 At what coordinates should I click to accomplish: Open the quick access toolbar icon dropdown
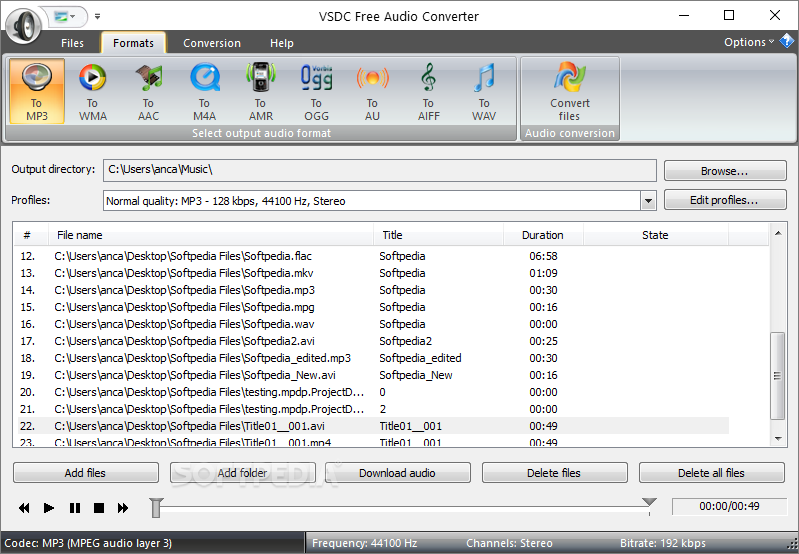pos(64,17)
